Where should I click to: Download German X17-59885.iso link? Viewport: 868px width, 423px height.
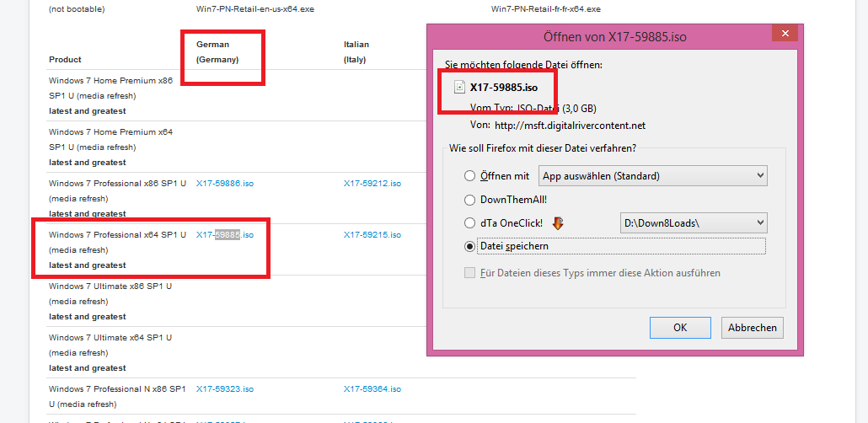[x=225, y=235]
